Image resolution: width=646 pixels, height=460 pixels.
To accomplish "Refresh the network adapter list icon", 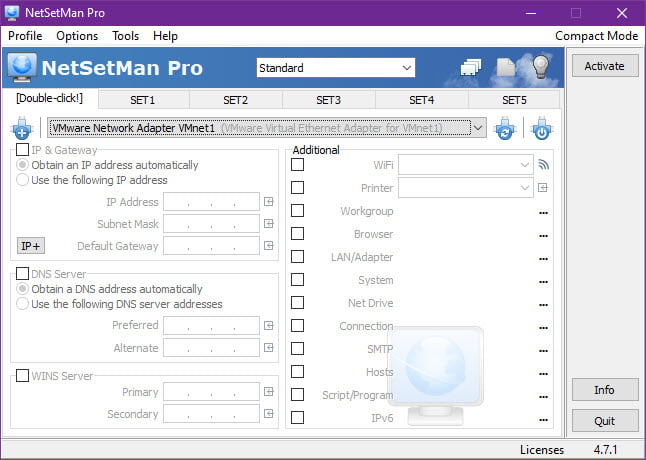I will point(505,128).
